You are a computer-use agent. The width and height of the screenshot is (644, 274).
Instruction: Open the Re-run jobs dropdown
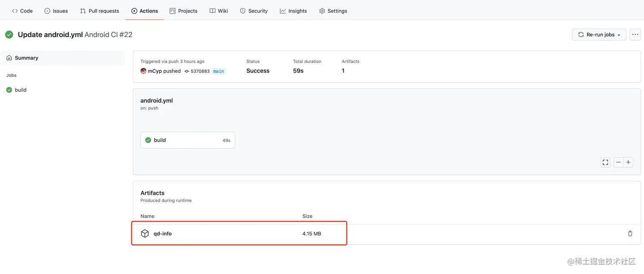point(599,34)
